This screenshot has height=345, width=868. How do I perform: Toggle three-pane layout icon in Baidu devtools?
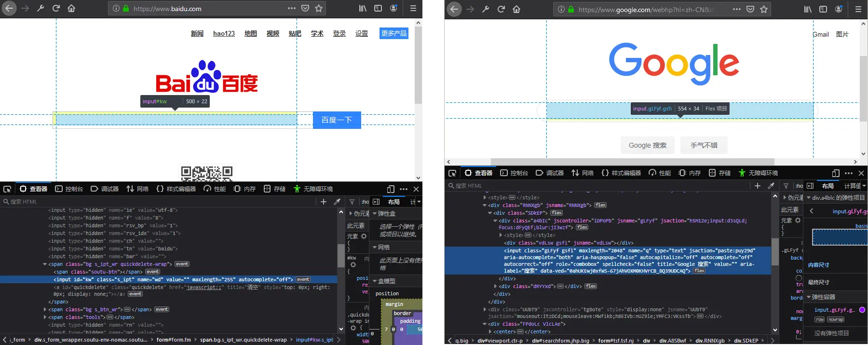pyautogui.click(x=376, y=202)
